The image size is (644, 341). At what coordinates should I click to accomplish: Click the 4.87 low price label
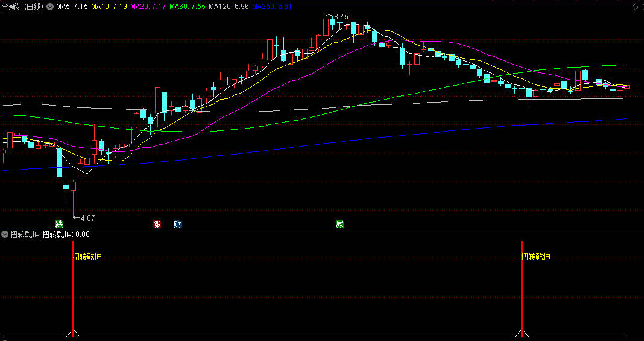point(88,218)
